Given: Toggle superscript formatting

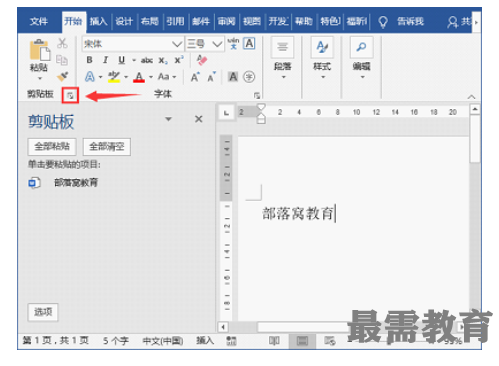Looking at the screenshot, I should point(179,60).
